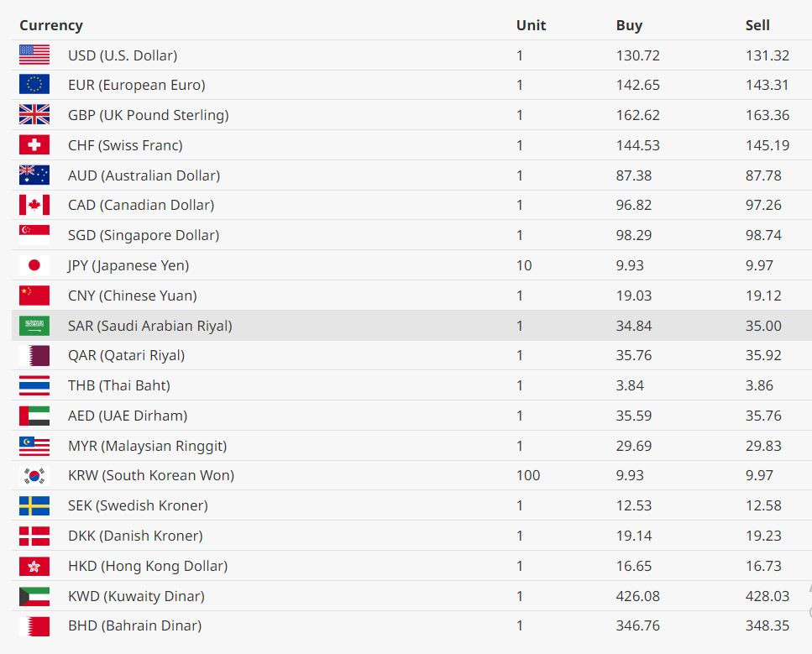
Task: Click the MYR (Malaysian Ringgit) label
Action: [x=148, y=446]
